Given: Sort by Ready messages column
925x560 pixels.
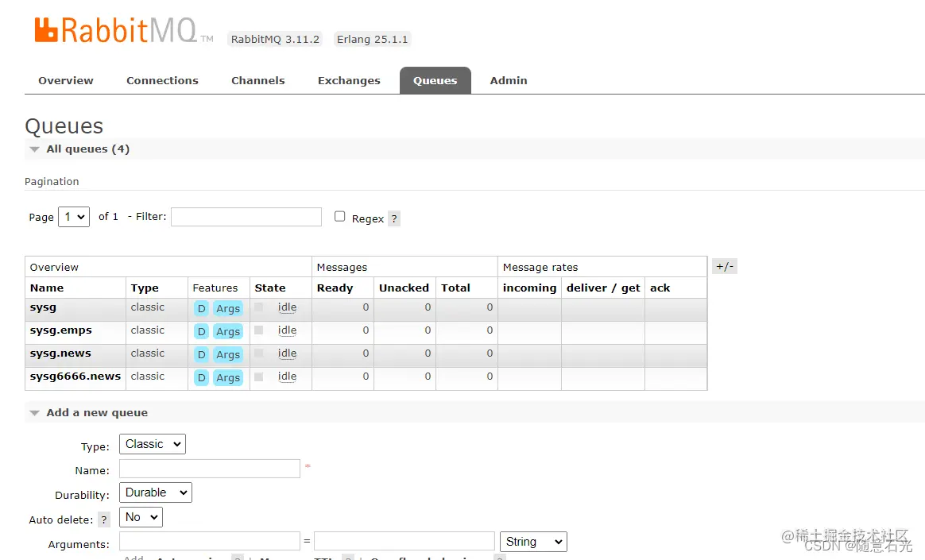Looking at the screenshot, I should [335, 288].
